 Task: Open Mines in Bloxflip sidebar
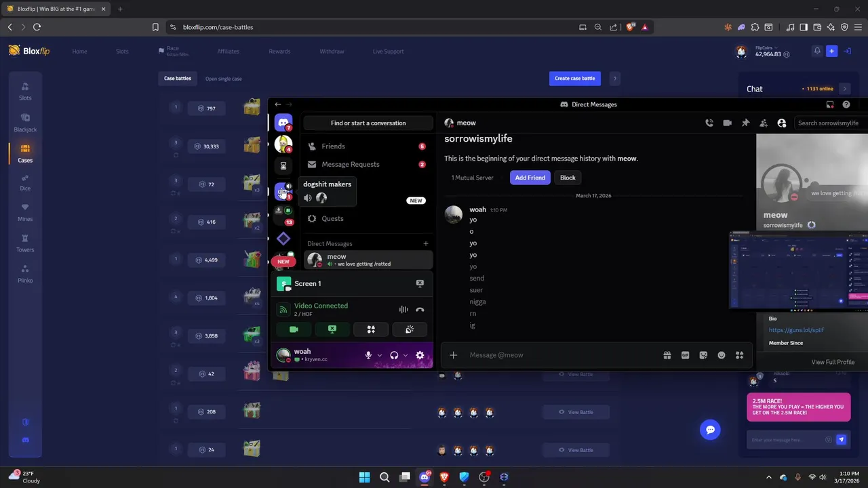(25, 212)
